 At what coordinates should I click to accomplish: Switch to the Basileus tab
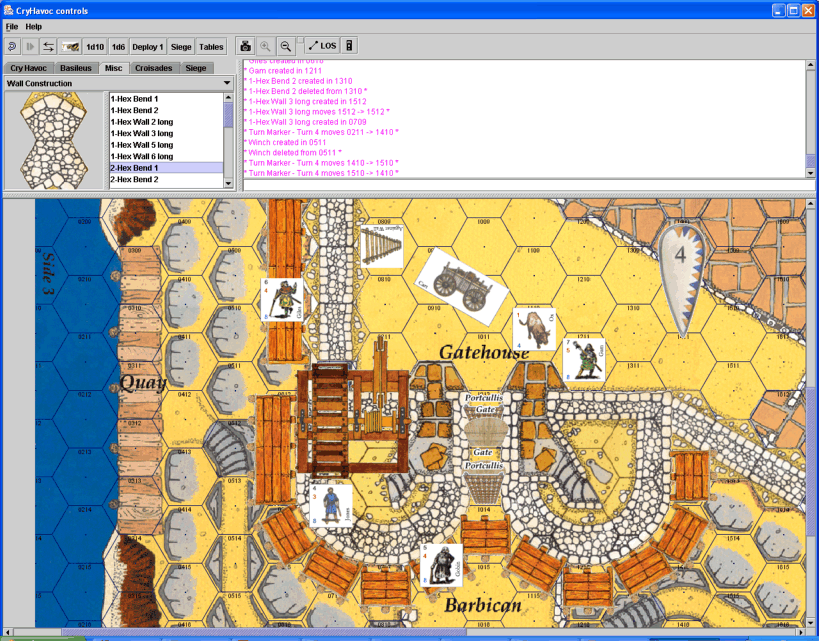[76, 68]
